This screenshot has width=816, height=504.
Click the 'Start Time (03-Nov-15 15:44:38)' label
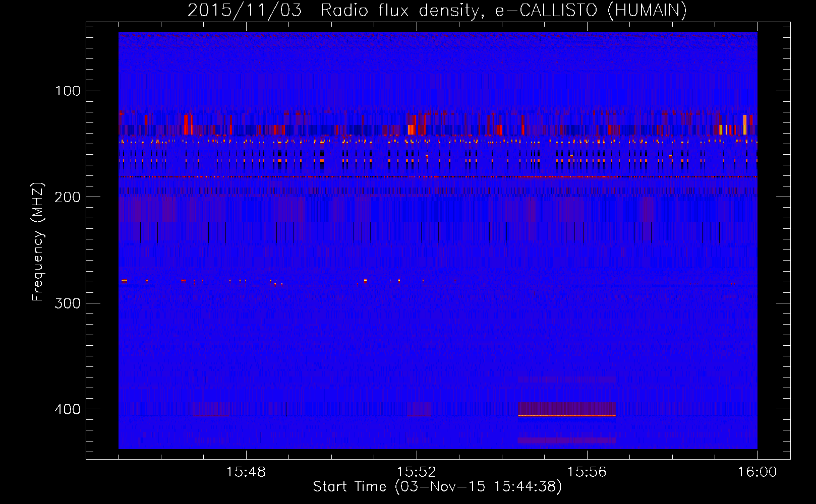(437, 487)
